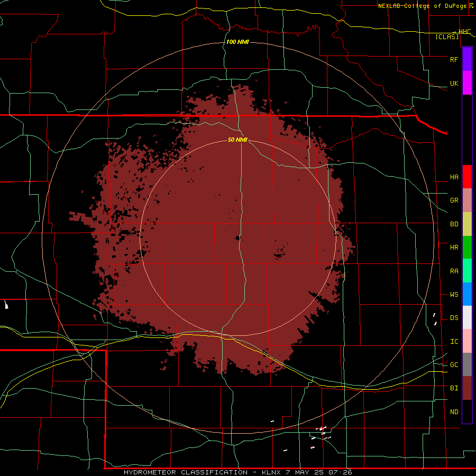The height and width of the screenshot is (476, 476).
Task: Click the 'HA' legend label
Action: coord(454,177)
